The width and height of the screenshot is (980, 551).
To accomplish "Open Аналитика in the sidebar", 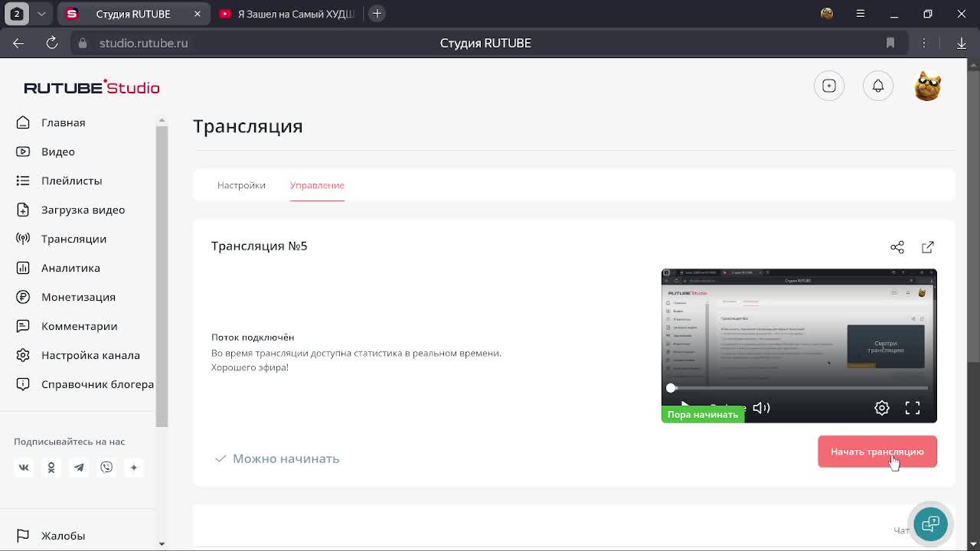I will pos(58,268).
